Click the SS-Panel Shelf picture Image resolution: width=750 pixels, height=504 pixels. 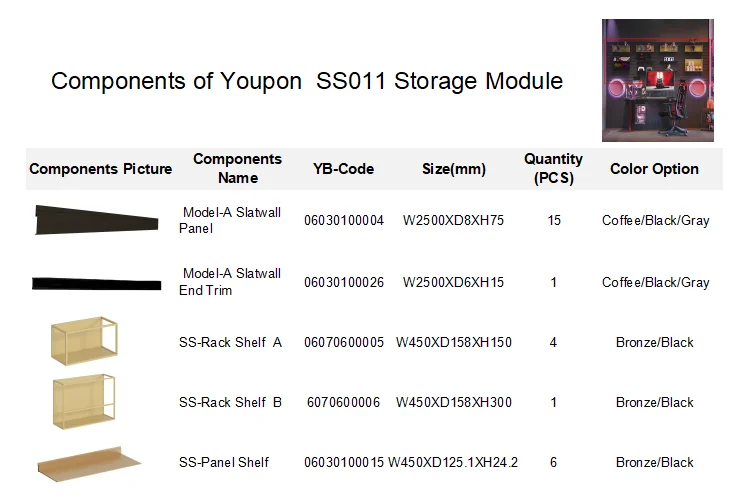(90, 462)
